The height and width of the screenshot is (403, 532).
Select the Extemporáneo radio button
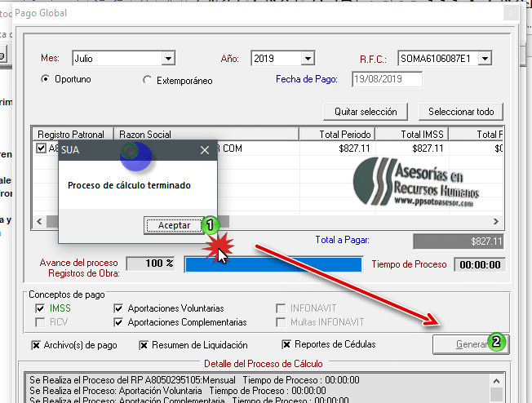coord(147,80)
